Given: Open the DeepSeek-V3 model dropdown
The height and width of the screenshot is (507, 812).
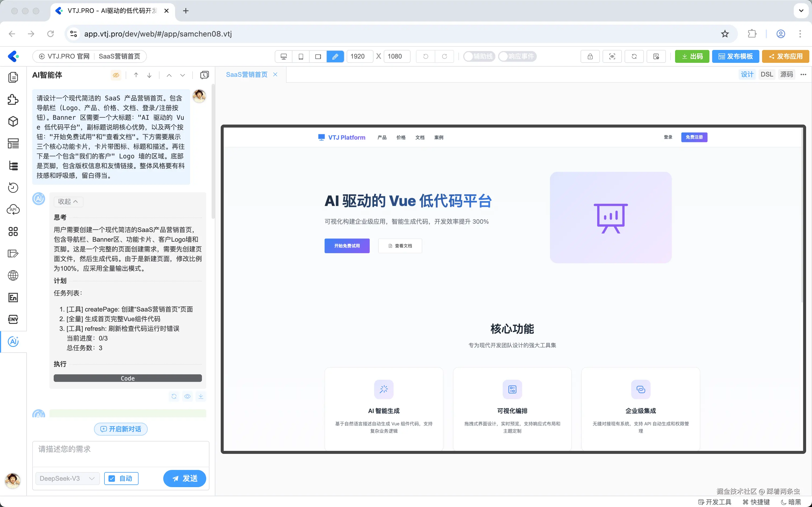Looking at the screenshot, I should point(67,479).
